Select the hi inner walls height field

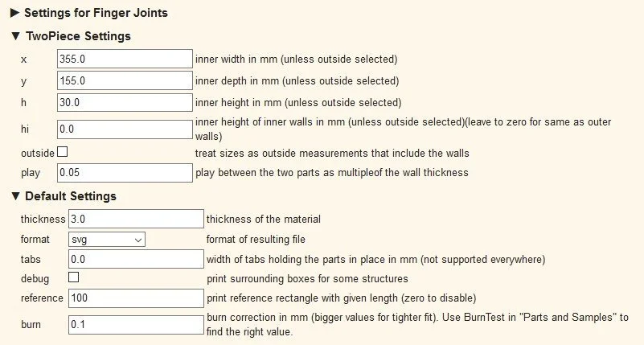tap(125, 129)
